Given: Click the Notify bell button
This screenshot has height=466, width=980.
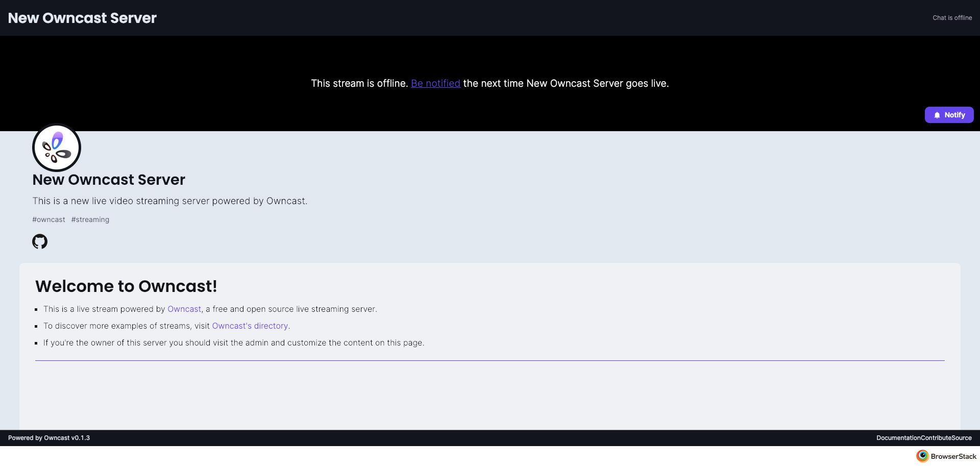Looking at the screenshot, I should 949,115.
